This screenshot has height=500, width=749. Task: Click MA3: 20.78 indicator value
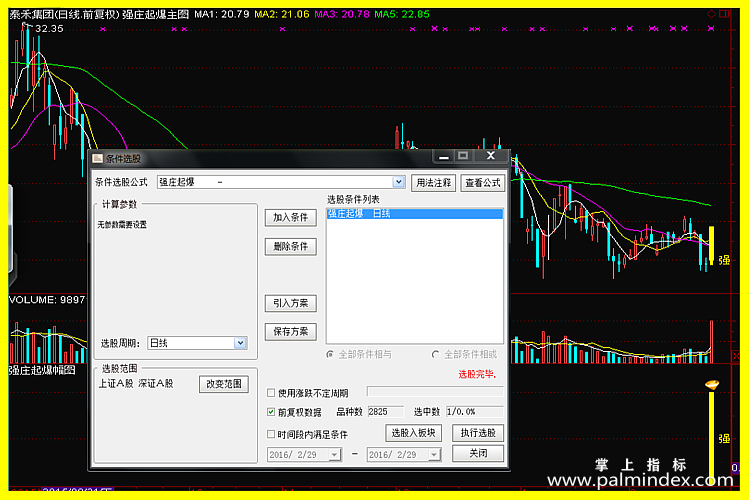(342, 14)
